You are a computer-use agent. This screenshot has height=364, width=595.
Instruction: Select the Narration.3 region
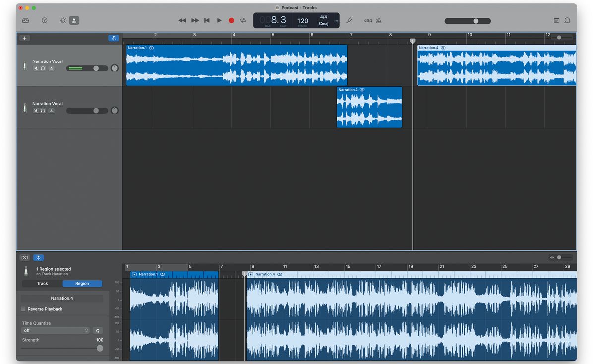pos(369,107)
